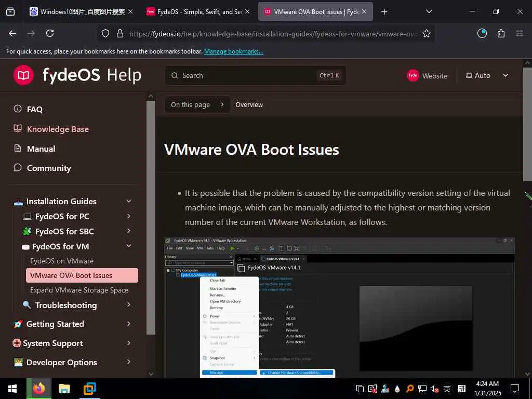Screen dimensions: 532x399
Task: Open the Manual section
Action: click(x=41, y=149)
